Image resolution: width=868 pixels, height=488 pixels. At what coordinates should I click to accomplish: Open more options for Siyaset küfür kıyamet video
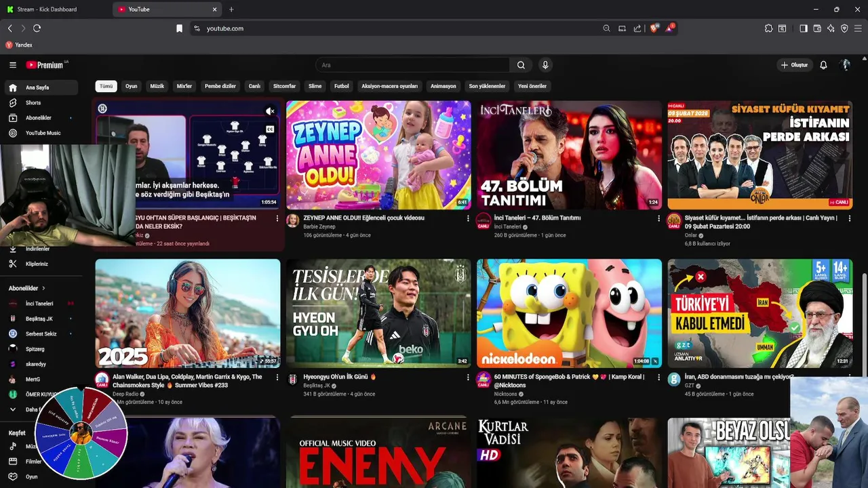click(x=849, y=218)
